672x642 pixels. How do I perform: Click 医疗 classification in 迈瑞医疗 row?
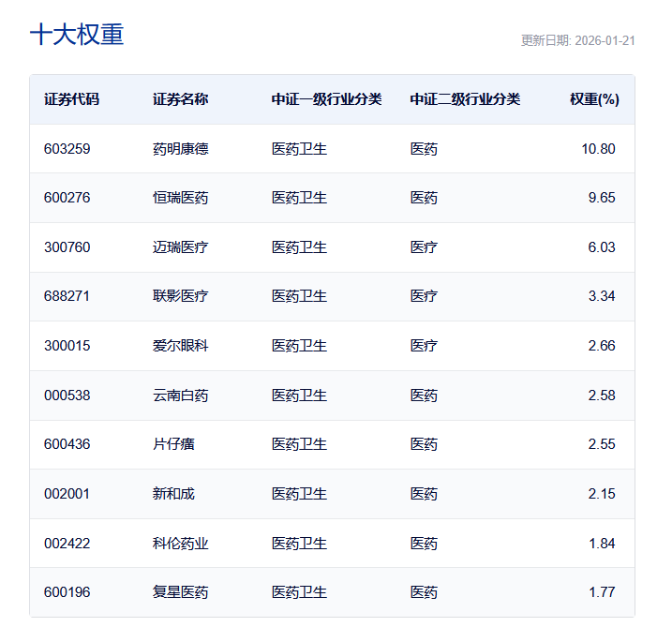[424, 247]
